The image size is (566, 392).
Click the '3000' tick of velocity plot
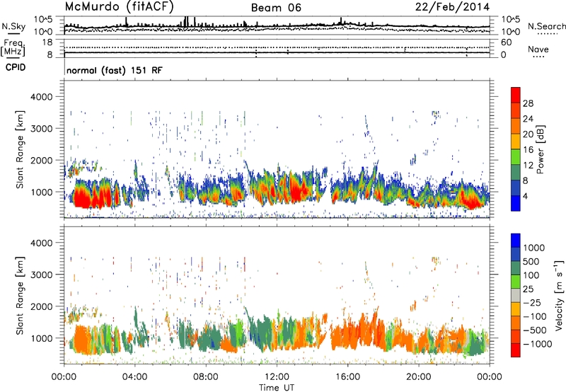[42, 275]
